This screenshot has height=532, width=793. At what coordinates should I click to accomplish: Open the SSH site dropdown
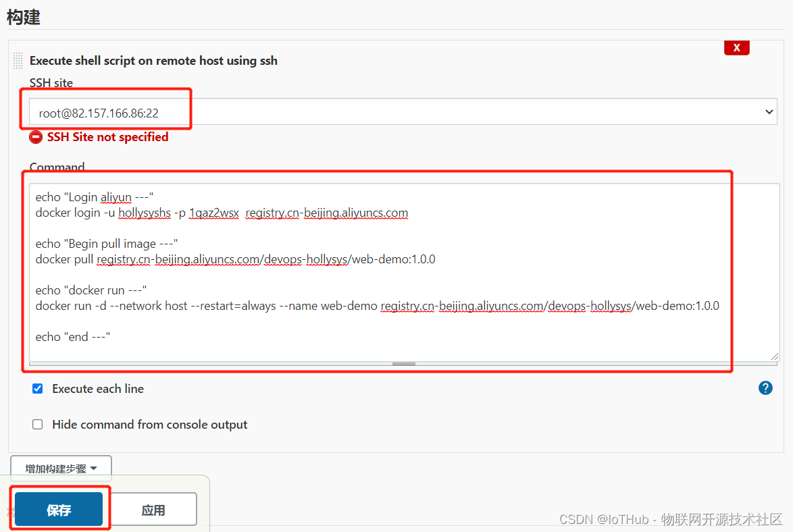click(x=403, y=112)
